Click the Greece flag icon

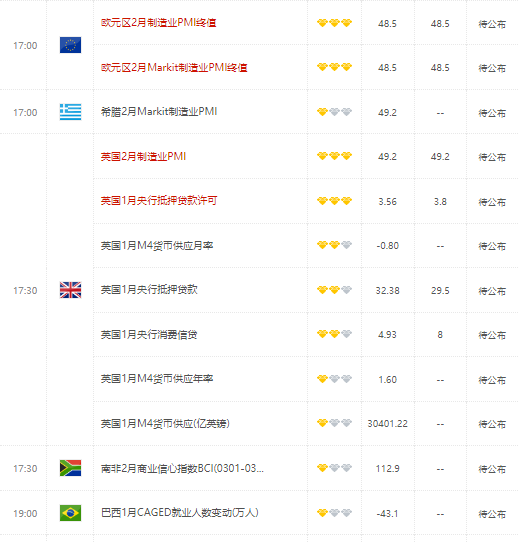click(70, 112)
